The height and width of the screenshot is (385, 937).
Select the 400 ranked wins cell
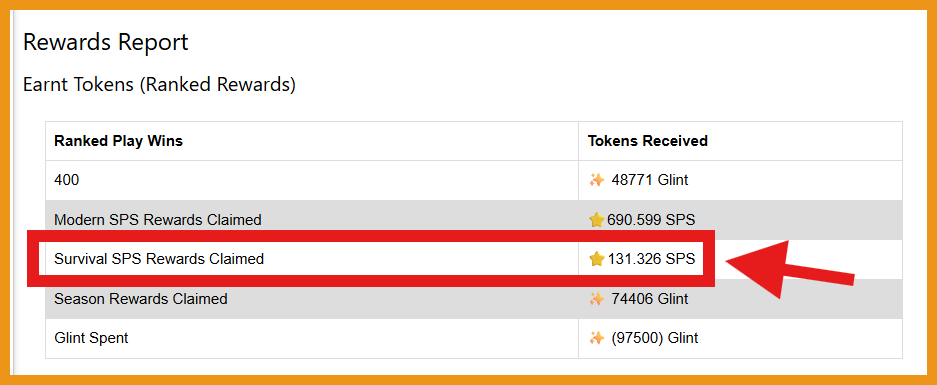(x=66, y=180)
